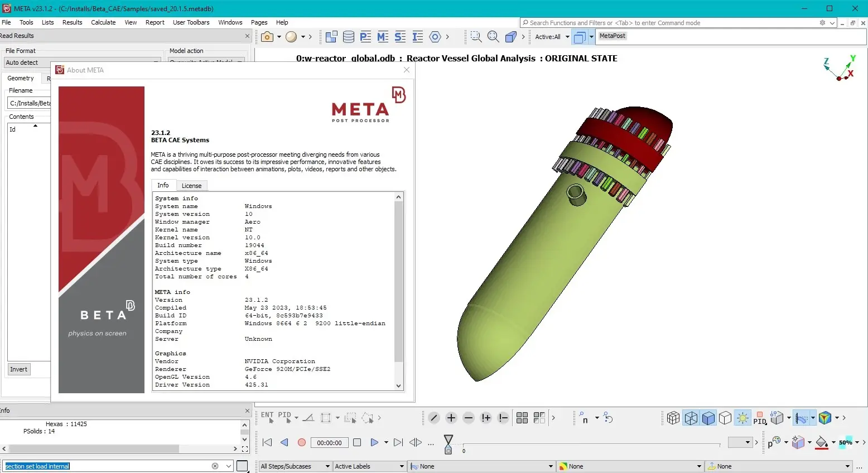The height and width of the screenshot is (473, 868).
Task: Click the undo arrow icon
Action: click(x=609, y=418)
